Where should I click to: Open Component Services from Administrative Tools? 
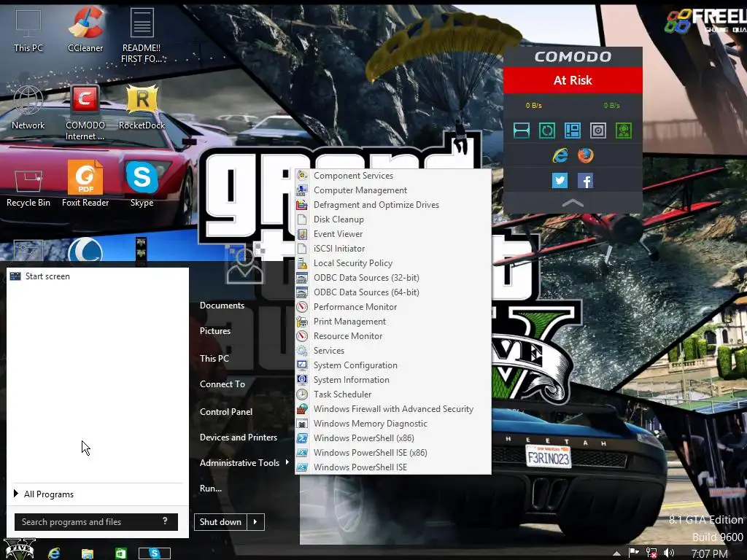393,176
